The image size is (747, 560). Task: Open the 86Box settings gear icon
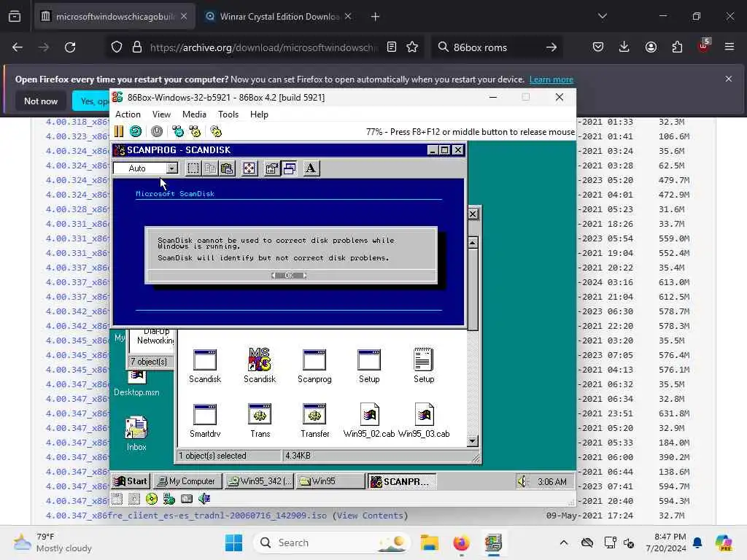[x=216, y=131]
